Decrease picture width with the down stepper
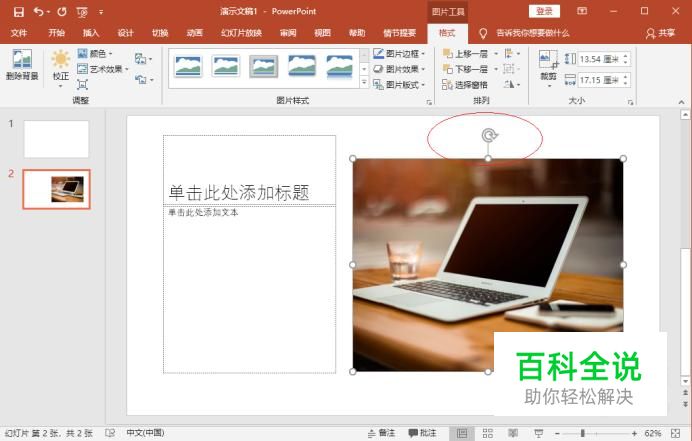 click(625, 83)
